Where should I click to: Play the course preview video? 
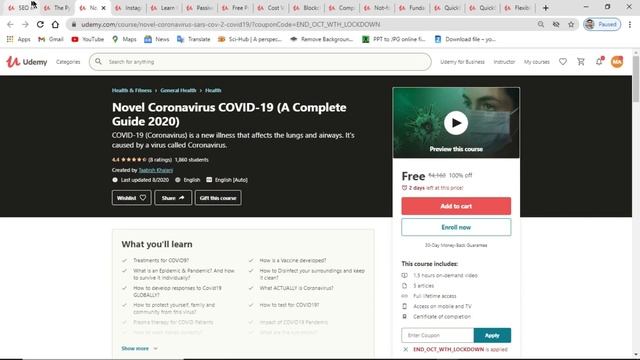tap(456, 123)
